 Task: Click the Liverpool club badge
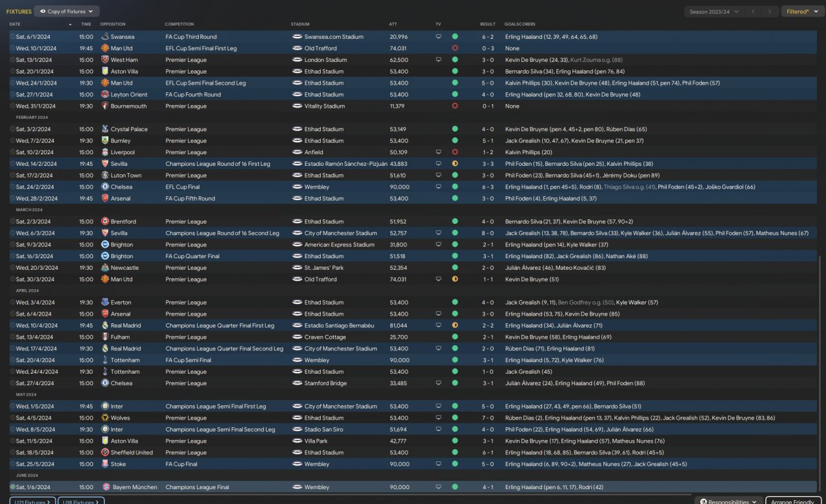point(105,152)
